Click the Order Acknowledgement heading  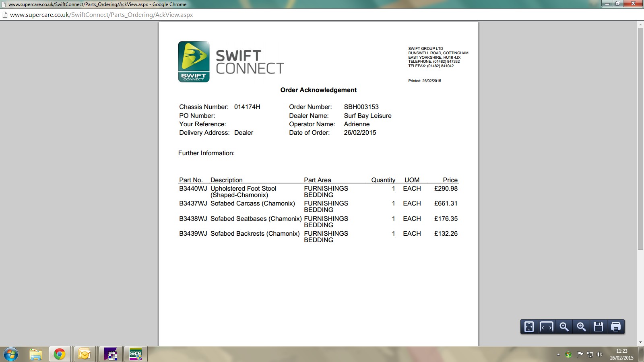click(318, 90)
